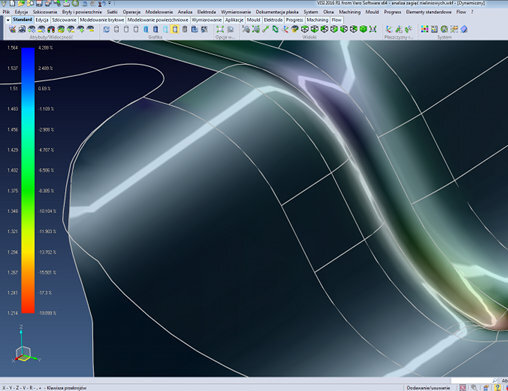Click the red icon in status bar
The width and height of the screenshot is (508, 391).
tap(463, 388)
